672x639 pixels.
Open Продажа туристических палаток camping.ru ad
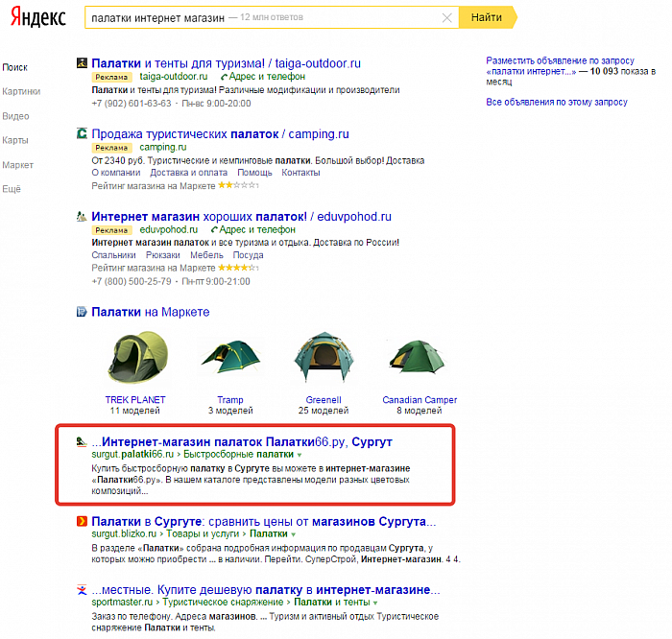point(220,134)
